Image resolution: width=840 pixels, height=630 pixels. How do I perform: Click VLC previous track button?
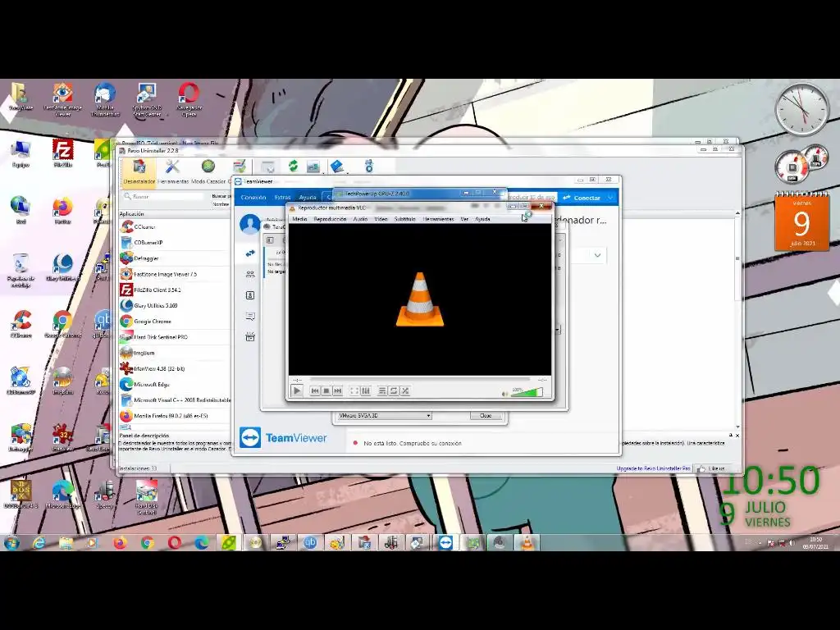point(315,391)
